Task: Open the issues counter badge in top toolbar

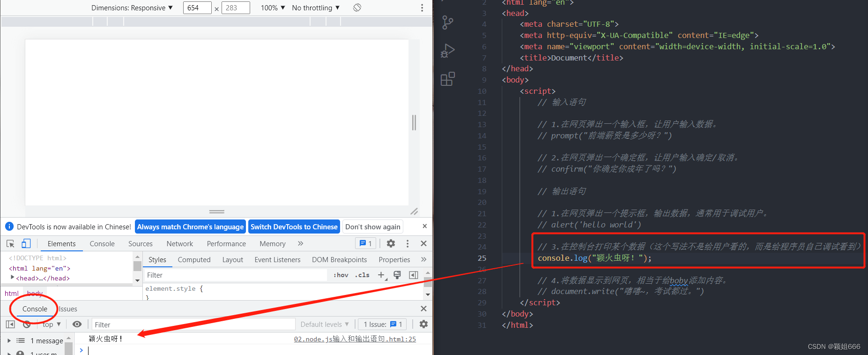Action: click(365, 243)
